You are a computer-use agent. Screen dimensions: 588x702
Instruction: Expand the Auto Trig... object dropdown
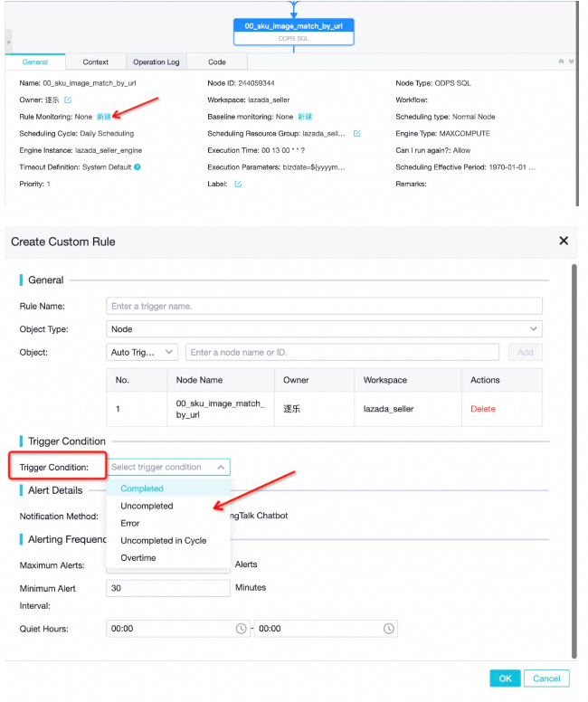[141, 353]
